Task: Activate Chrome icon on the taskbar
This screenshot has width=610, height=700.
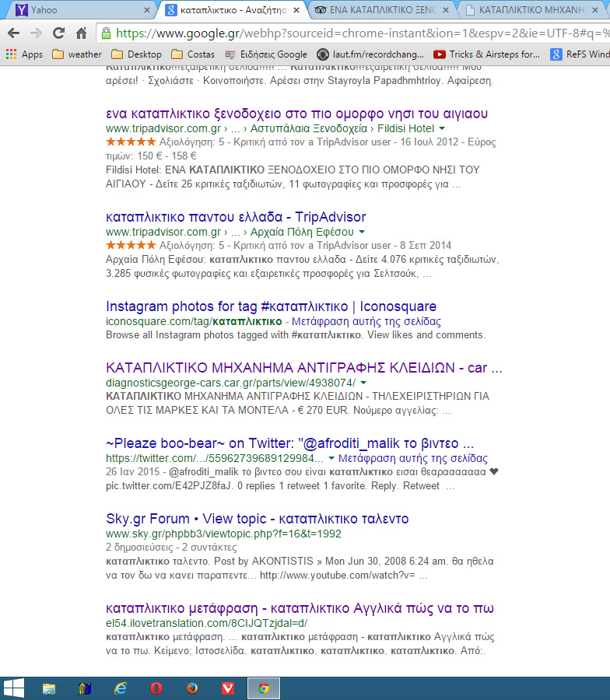Action: (x=264, y=688)
